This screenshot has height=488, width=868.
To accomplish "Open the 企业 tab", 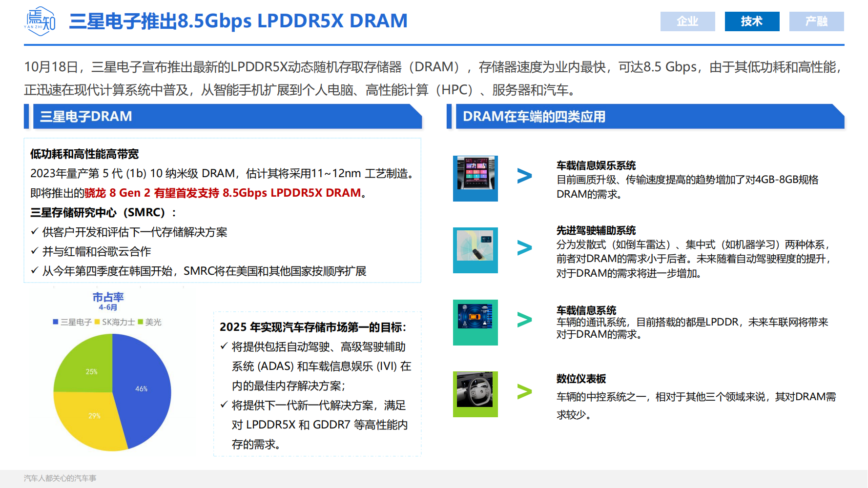I will pyautogui.click(x=687, y=21).
